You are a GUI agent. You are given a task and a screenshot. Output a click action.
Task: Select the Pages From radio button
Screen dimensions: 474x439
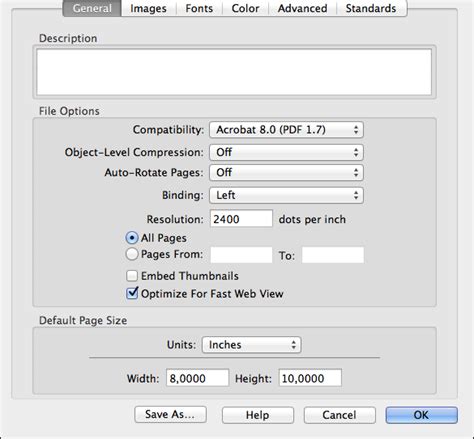pyautogui.click(x=132, y=254)
